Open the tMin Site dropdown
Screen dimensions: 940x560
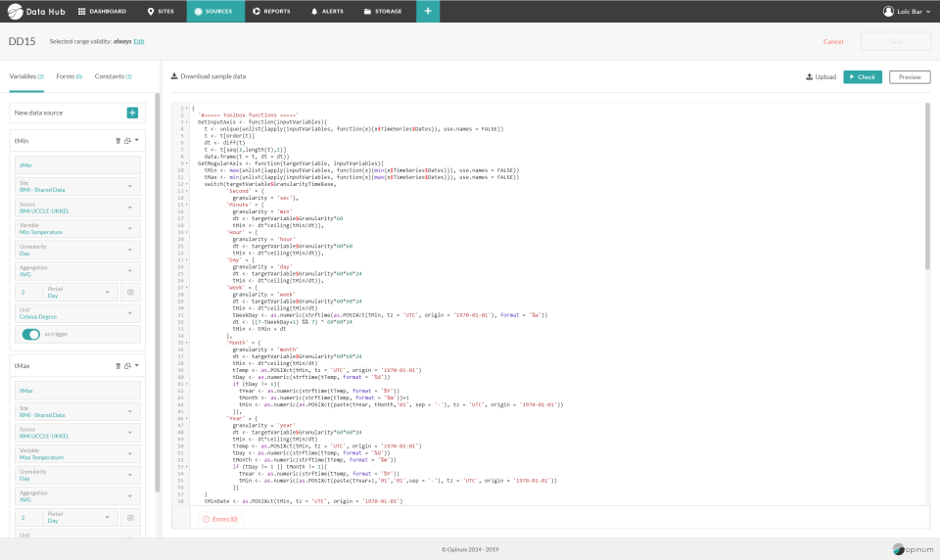77,186
